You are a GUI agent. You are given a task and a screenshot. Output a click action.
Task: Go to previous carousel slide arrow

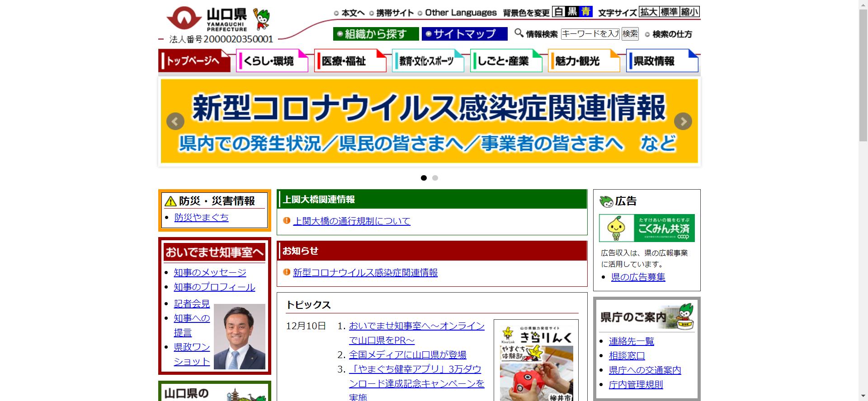175,121
